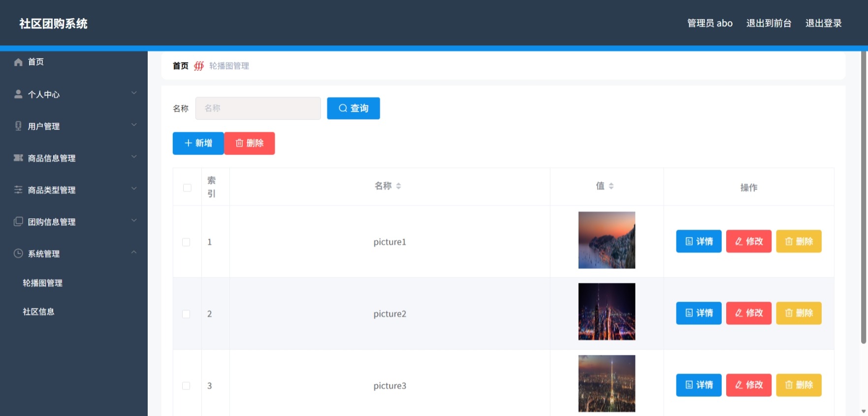Open the 社区信息 submenu item

point(38,312)
